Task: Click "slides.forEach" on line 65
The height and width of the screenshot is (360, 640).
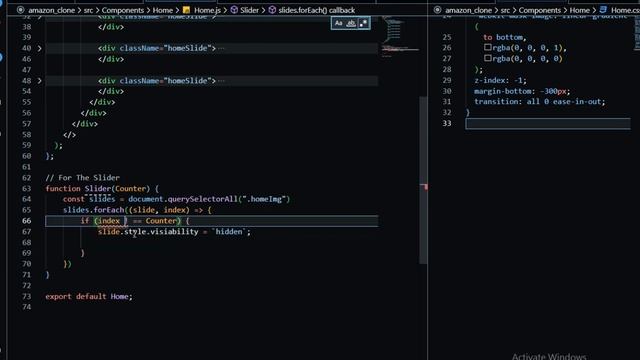Action: click(x=93, y=210)
